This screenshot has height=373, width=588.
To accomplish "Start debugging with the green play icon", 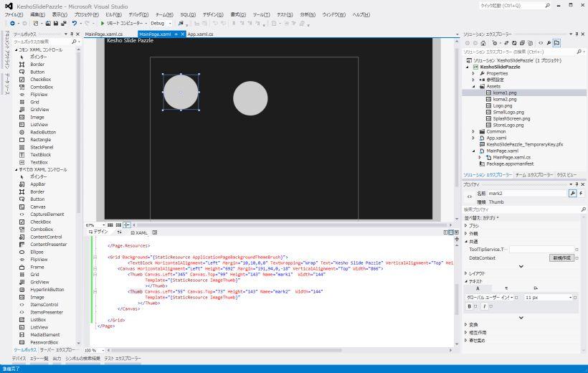I will pos(103,23).
